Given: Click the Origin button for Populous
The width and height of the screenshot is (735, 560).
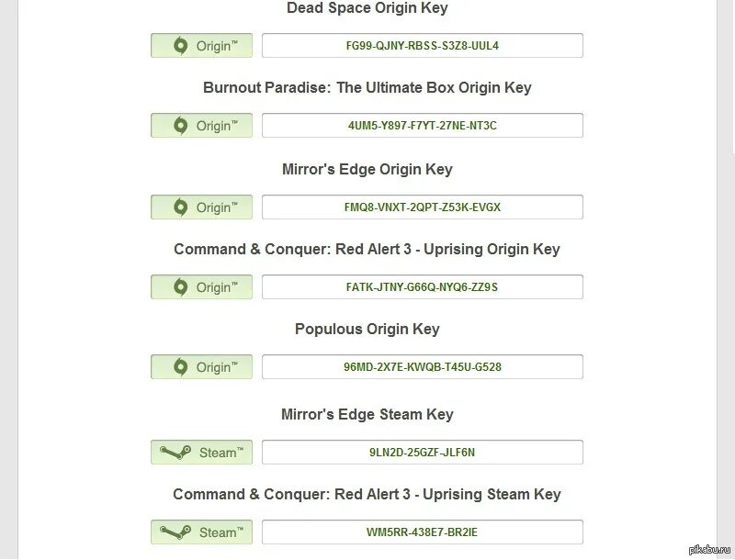Looking at the screenshot, I should (x=201, y=366).
